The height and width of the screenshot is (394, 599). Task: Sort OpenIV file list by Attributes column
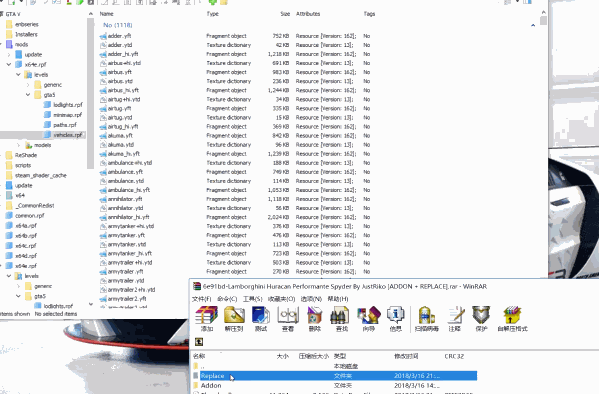point(308,14)
